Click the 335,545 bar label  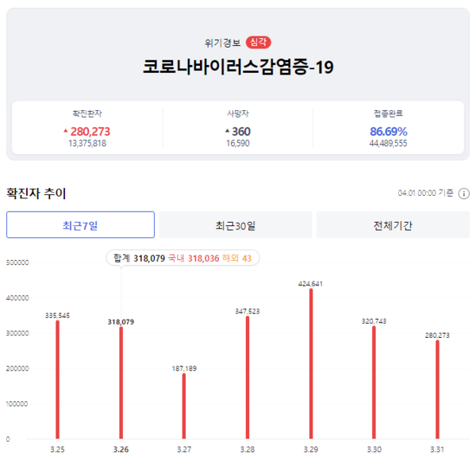[57, 316]
